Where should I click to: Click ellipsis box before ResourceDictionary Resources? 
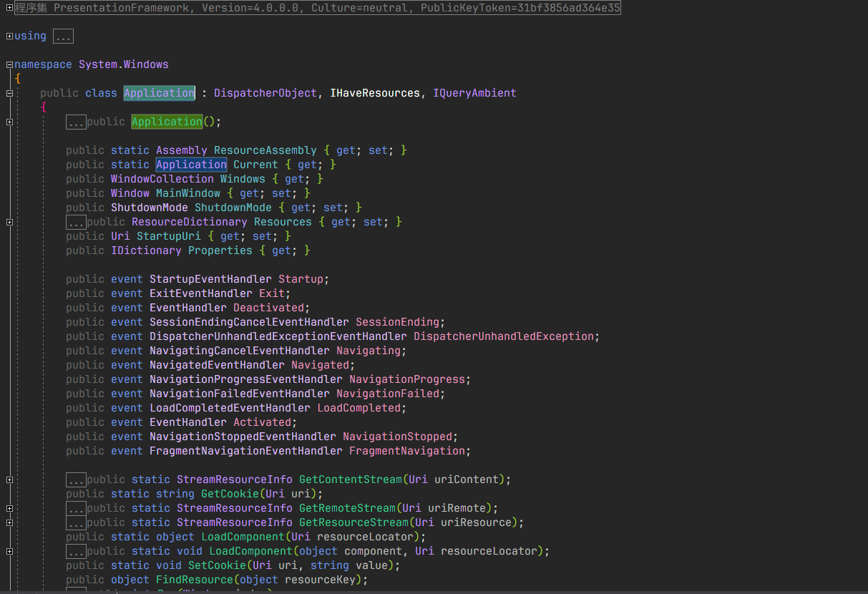tap(76, 222)
